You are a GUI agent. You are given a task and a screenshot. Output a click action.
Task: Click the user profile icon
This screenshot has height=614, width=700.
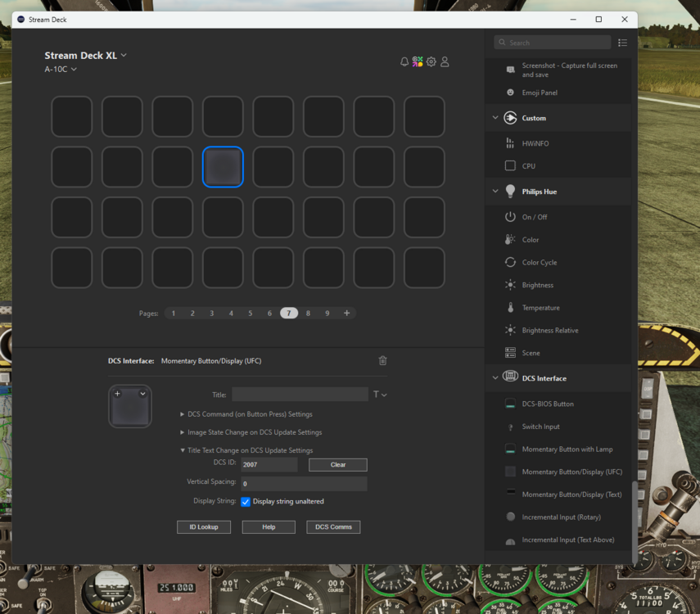point(445,61)
